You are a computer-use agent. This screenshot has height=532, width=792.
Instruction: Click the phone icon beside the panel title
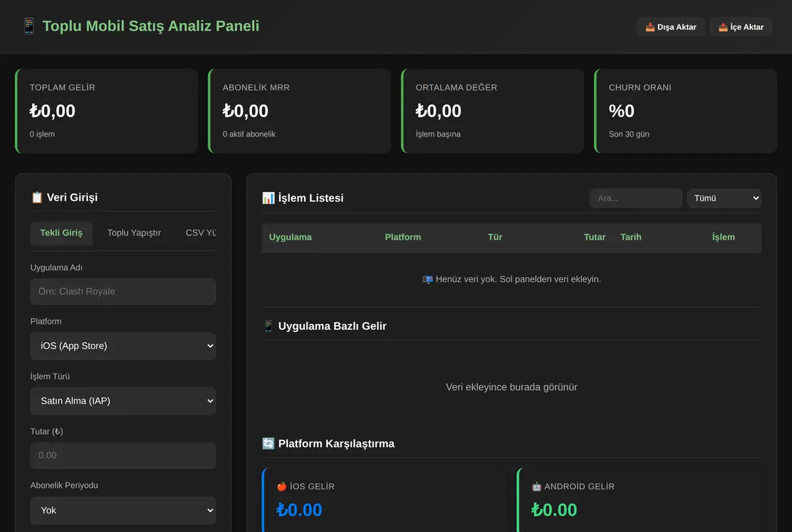coord(29,26)
